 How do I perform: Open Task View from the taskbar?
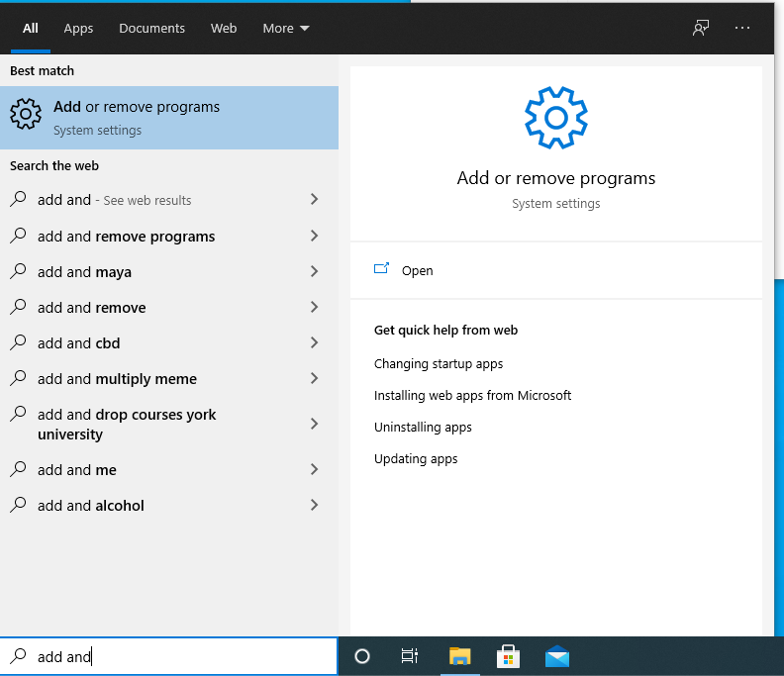pos(409,656)
